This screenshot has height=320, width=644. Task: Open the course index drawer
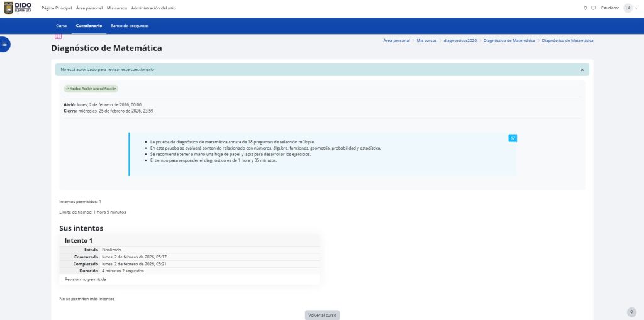[4, 44]
